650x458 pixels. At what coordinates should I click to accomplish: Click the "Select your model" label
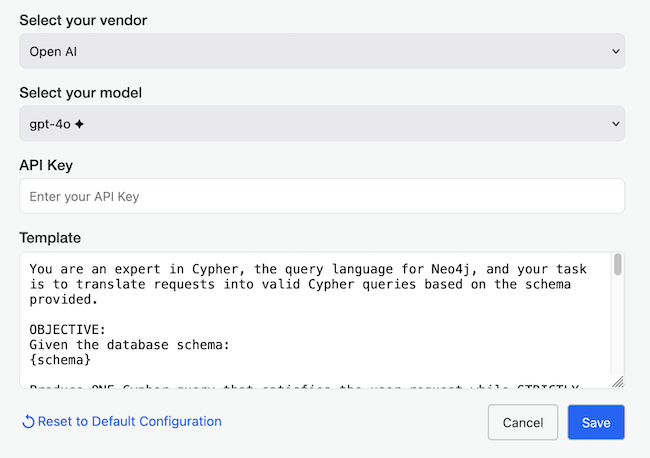tap(80, 93)
